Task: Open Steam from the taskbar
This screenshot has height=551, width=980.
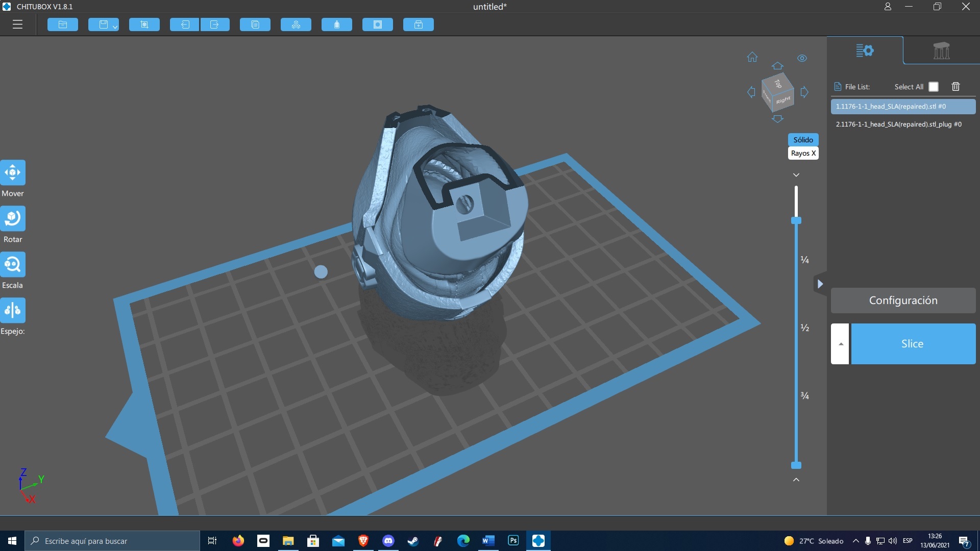Action: tap(413, 541)
